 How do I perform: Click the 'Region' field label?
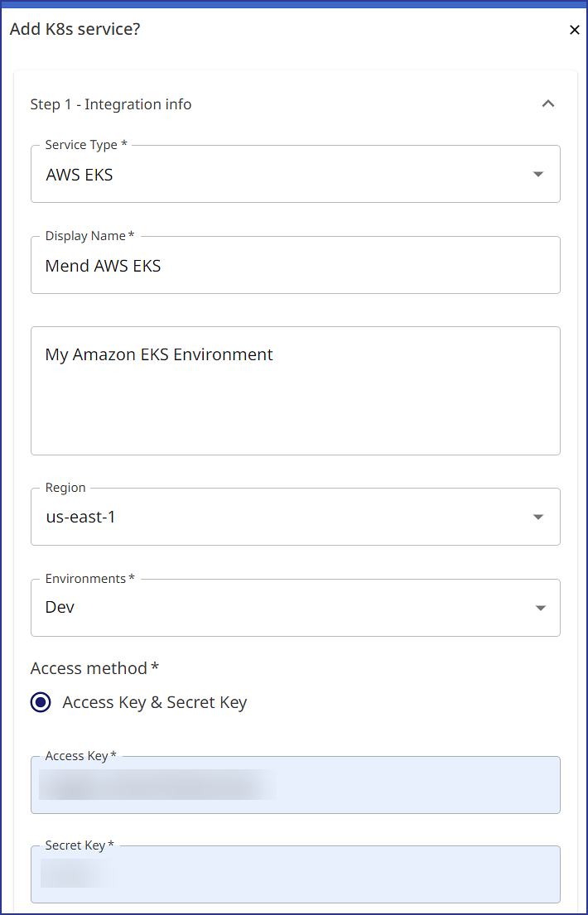pyautogui.click(x=65, y=488)
